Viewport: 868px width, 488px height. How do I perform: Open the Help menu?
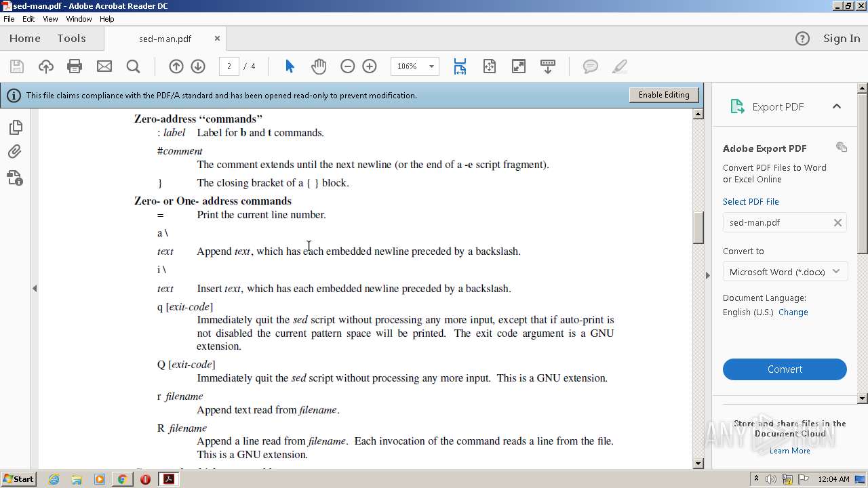(x=107, y=19)
